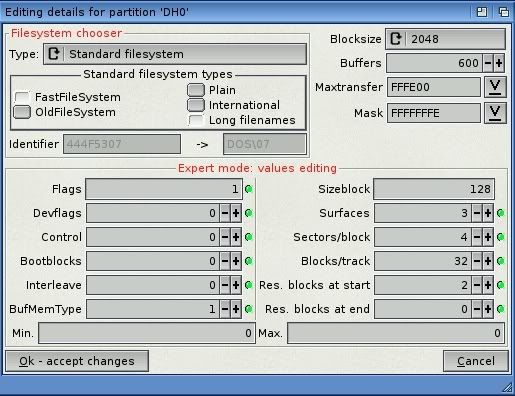Increase Res. blocks at end
This screenshot has width=515, height=396.
(x=488, y=309)
